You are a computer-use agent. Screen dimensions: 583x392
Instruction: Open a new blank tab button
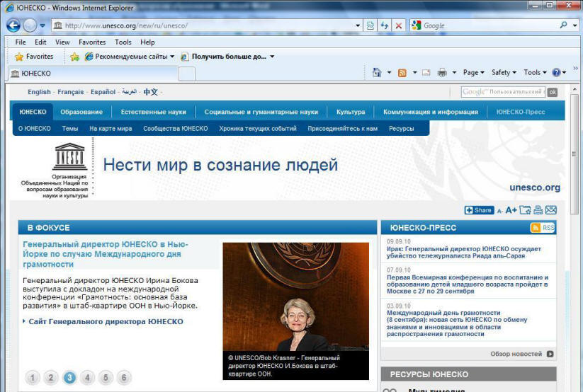point(186,74)
